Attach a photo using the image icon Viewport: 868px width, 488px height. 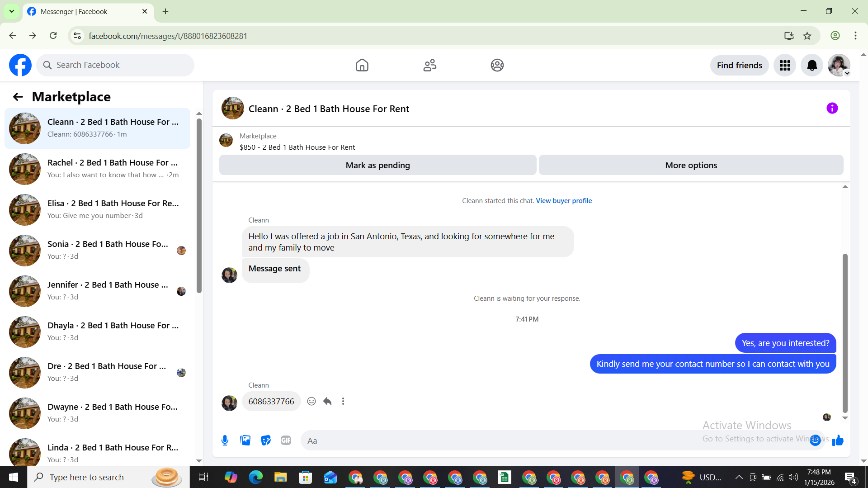point(245,440)
